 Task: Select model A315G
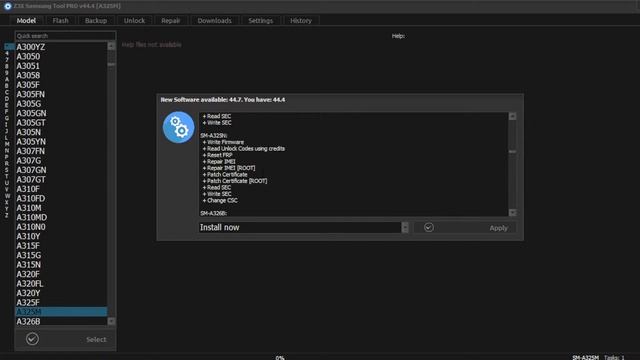61,255
